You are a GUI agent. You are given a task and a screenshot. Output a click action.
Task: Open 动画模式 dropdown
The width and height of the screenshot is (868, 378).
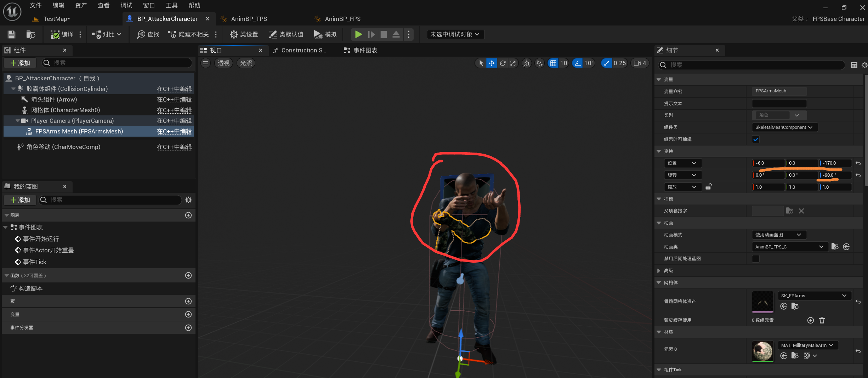pos(779,235)
